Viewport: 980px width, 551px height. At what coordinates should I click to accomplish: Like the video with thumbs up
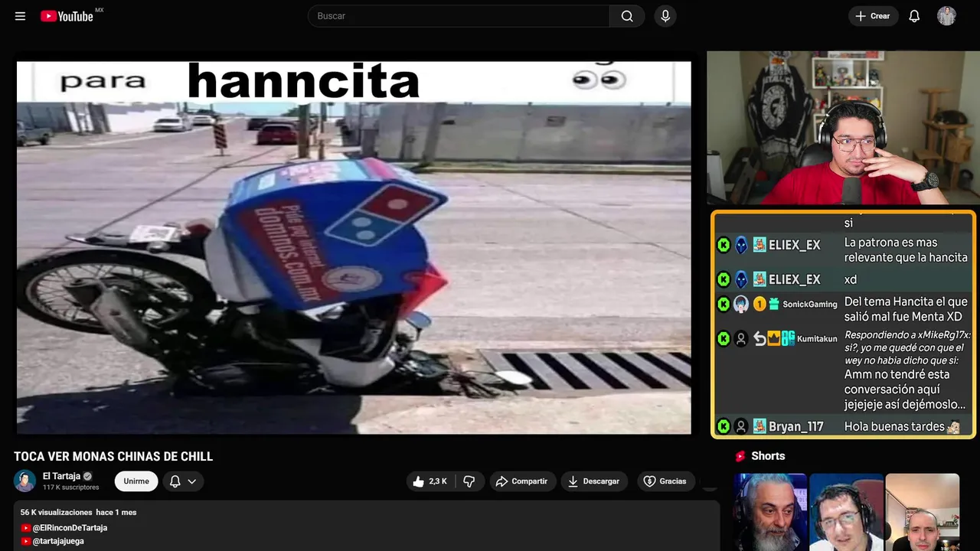[x=430, y=481]
